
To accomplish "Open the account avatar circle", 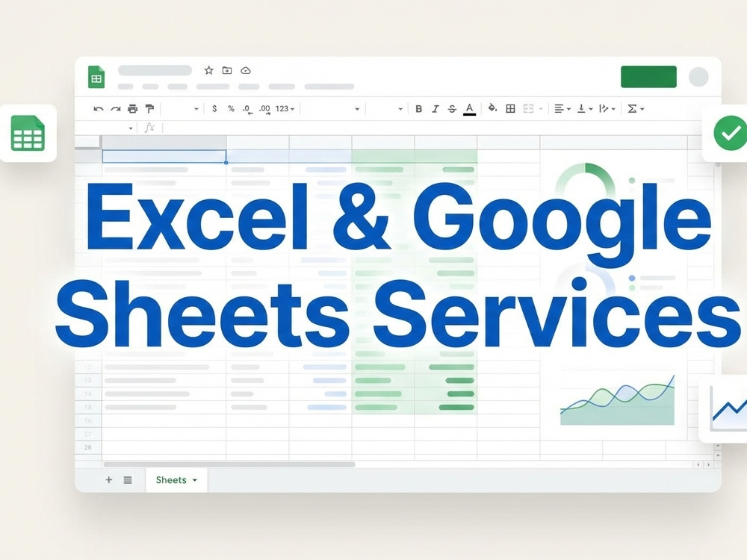I will [x=698, y=77].
